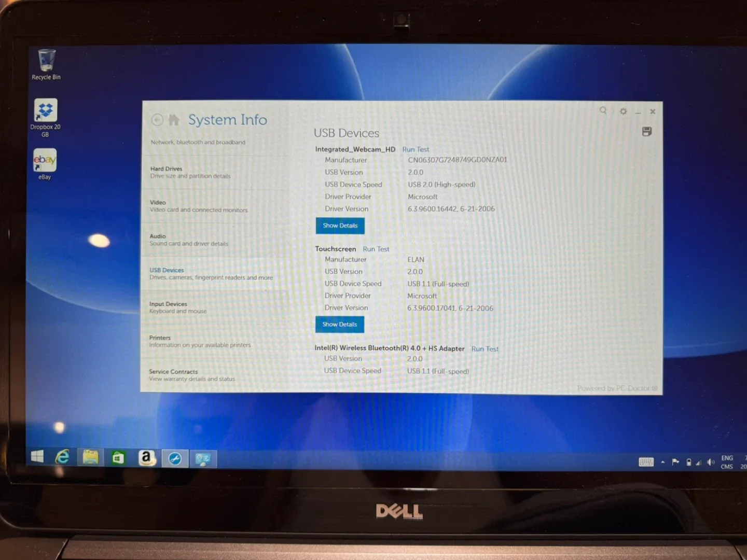Open the Windows Store from the taskbar
The width and height of the screenshot is (747, 560).
point(118,458)
